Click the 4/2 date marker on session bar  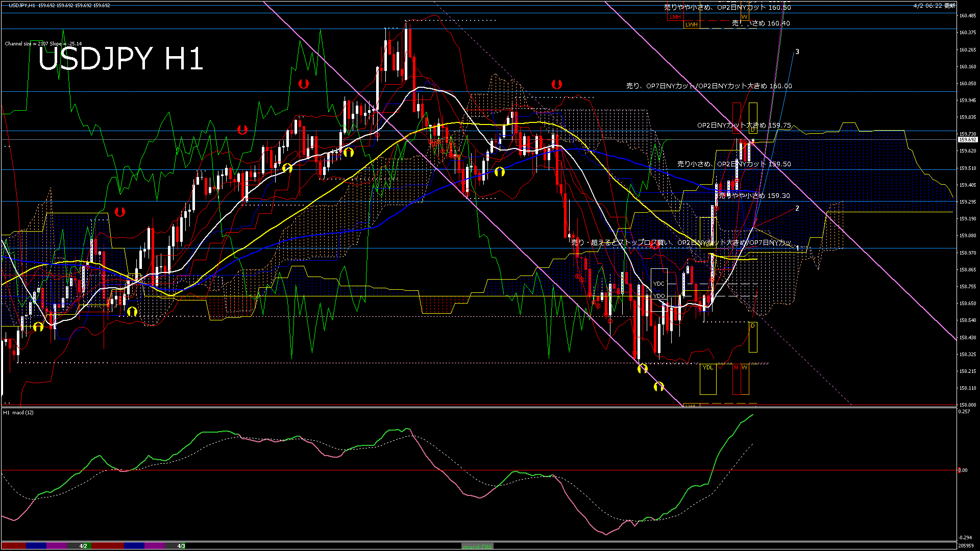[83, 546]
